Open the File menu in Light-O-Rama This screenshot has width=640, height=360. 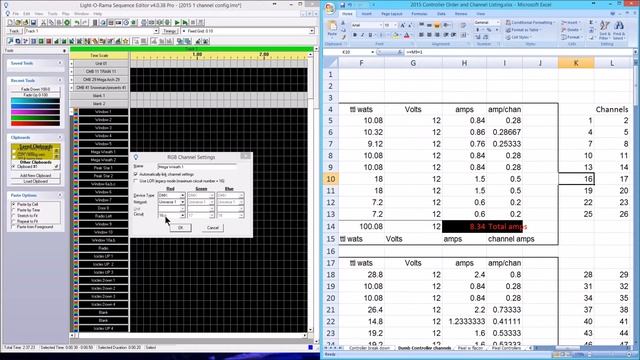click(x=16, y=13)
